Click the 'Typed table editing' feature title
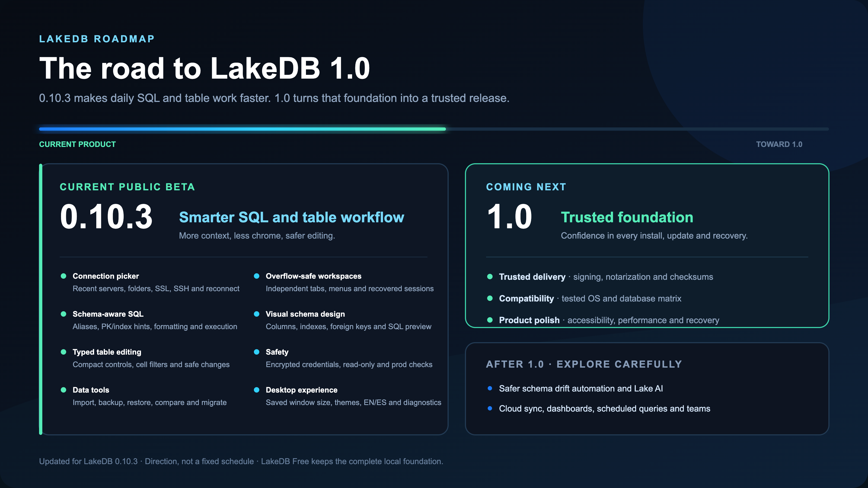The height and width of the screenshot is (488, 868). click(107, 352)
